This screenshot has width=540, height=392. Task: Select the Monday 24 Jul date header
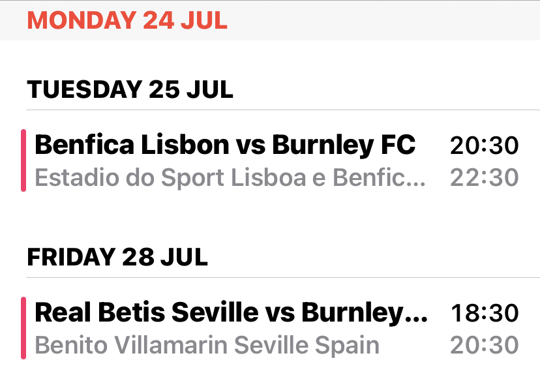(127, 20)
